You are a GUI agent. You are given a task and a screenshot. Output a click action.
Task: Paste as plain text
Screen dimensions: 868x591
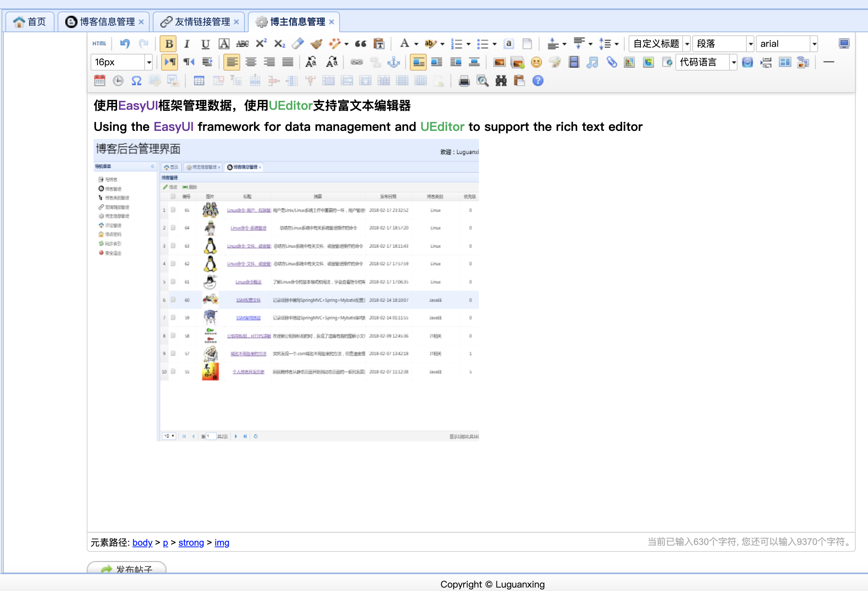(x=379, y=44)
